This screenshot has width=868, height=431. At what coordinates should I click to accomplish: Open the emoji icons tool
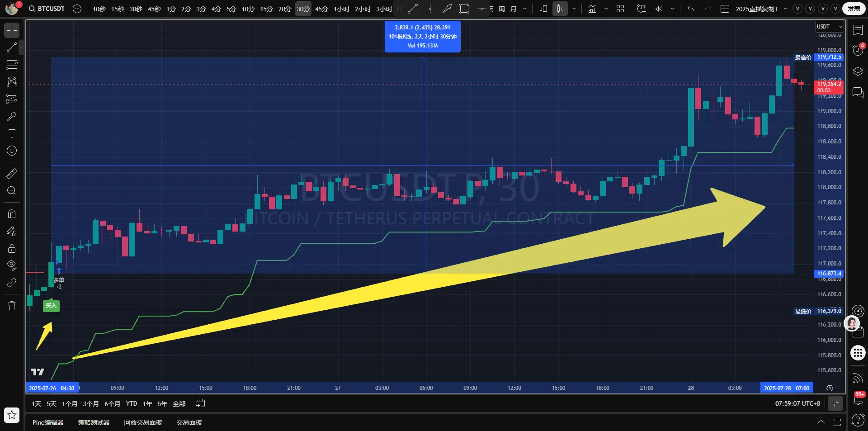pyautogui.click(x=12, y=151)
